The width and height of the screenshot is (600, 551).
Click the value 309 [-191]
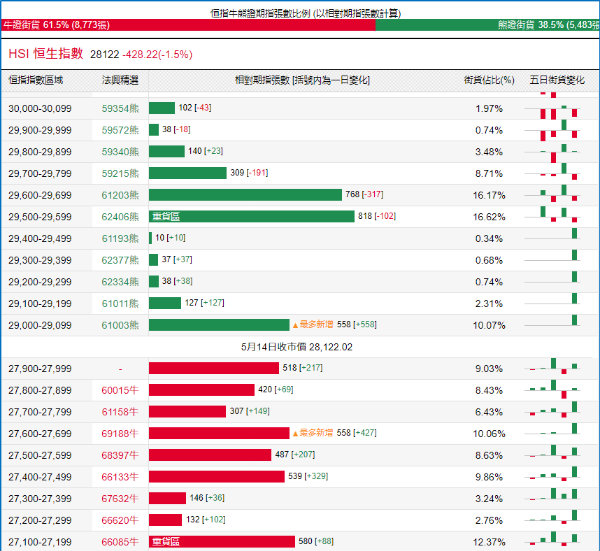(x=249, y=173)
